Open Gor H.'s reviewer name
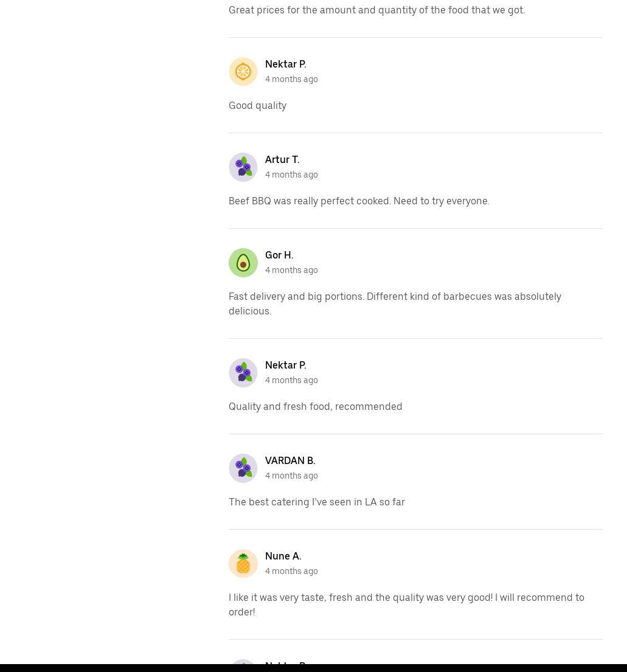 279,255
